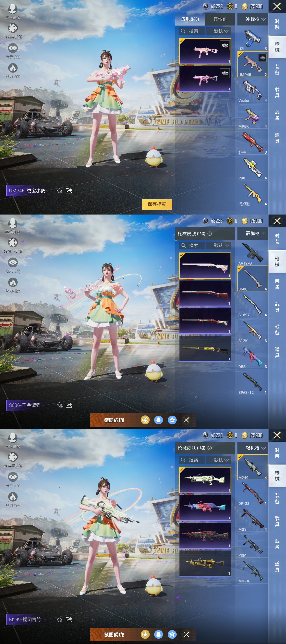The height and width of the screenshot is (644, 286).
Task: Switch to the 皮肤(143) tab
Action: 190,19
